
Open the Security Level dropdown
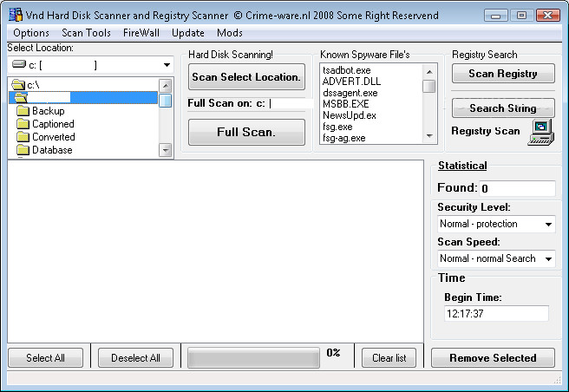pos(548,225)
